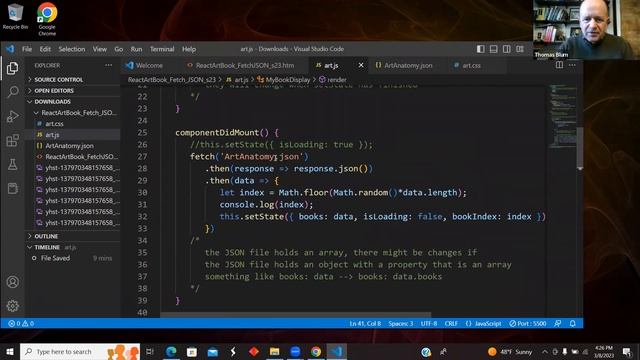Expand the Source Control section
Viewport: 640px width, 360px height.
[x=73, y=80]
